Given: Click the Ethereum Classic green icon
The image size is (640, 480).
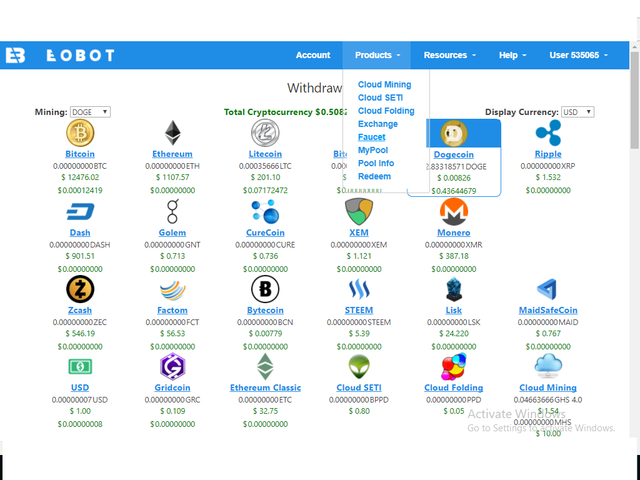Looking at the screenshot, I should point(265,367).
